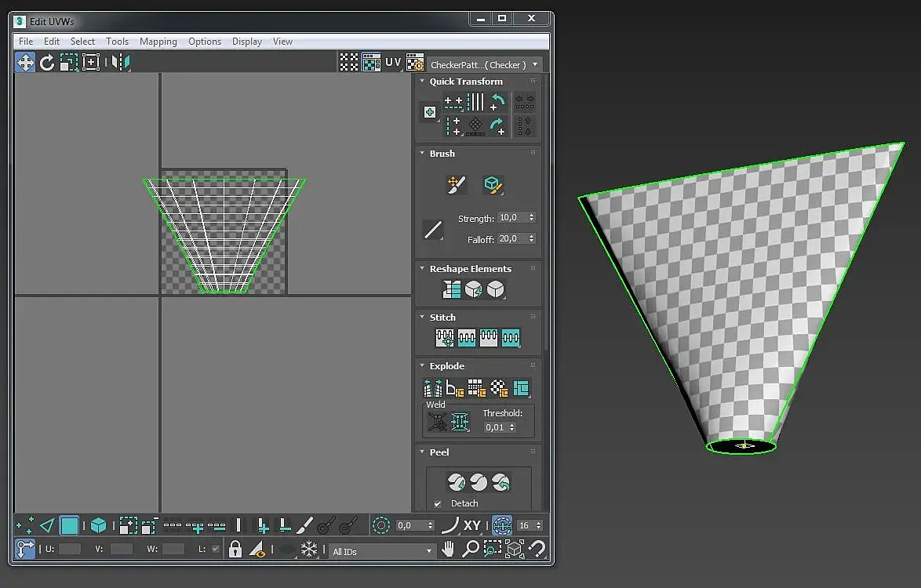The image size is (921, 588).
Task: Click the UV plane button
Action: click(x=393, y=63)
